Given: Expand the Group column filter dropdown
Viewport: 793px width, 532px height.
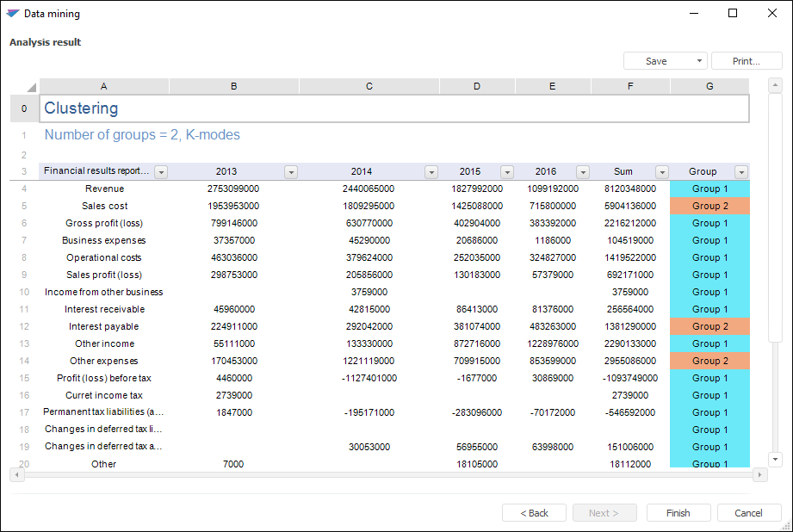Looking at the screenshot, I should click(x=740, y=172).
